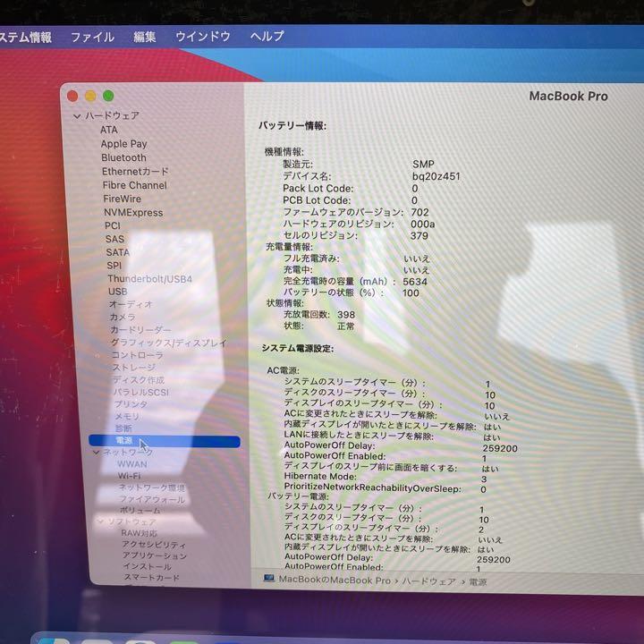Select グラフィックス/ディスプレイ in the sidebar

(x=169, y=343)
